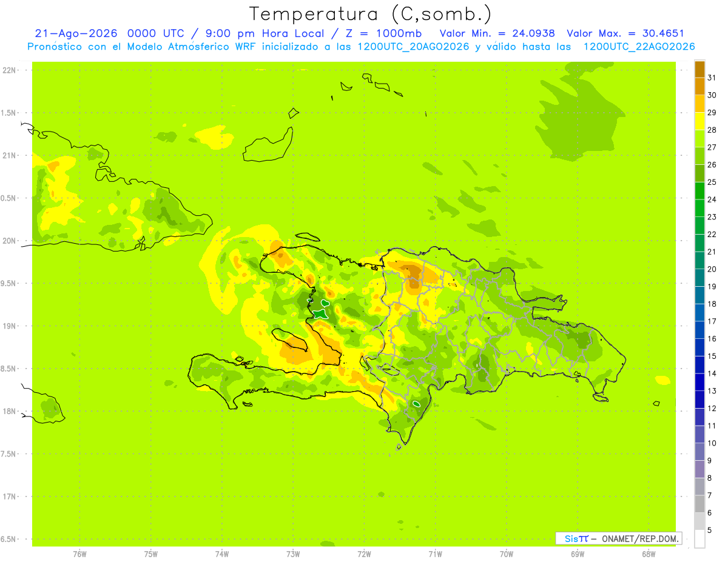Click the gray legend swatch between 6 and 7
728x562 pixels.
[x=699, y=504]
